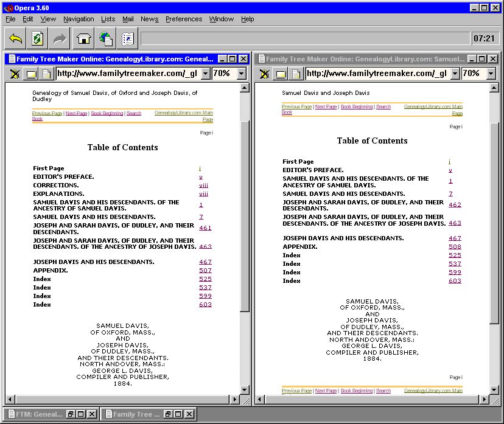Click document icon in right window title

[262, 59]
